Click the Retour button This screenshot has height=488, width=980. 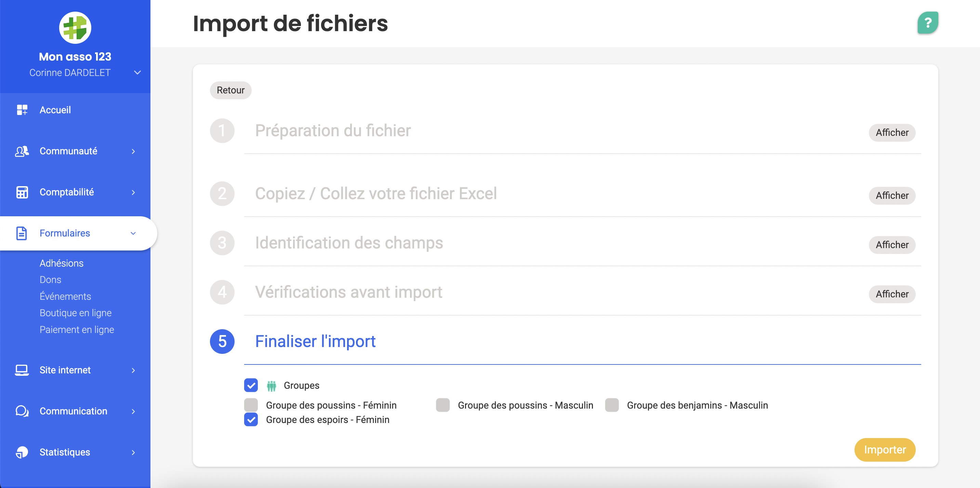coord(230,90)
